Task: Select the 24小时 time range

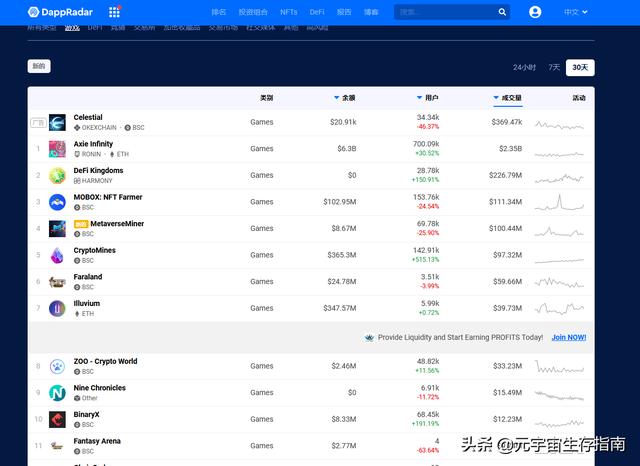Action: (525, 67)
